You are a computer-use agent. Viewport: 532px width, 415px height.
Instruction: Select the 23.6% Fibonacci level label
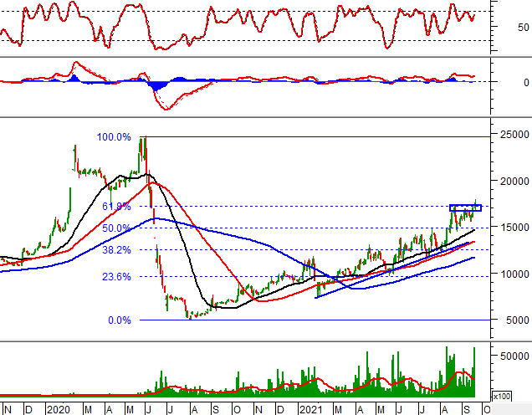tap(116, 277)
